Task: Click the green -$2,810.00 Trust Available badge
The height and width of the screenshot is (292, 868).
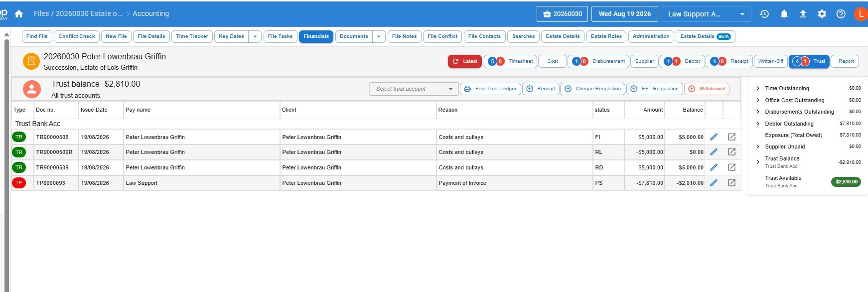Action: (x=846, y=182)
